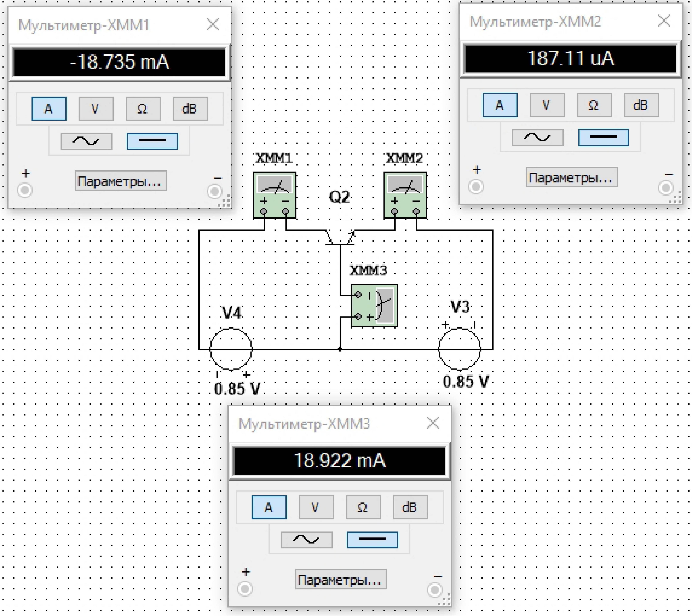Click the XMM2 multimeter component on schematic
The image size is (692, 616).
(405, 195)
